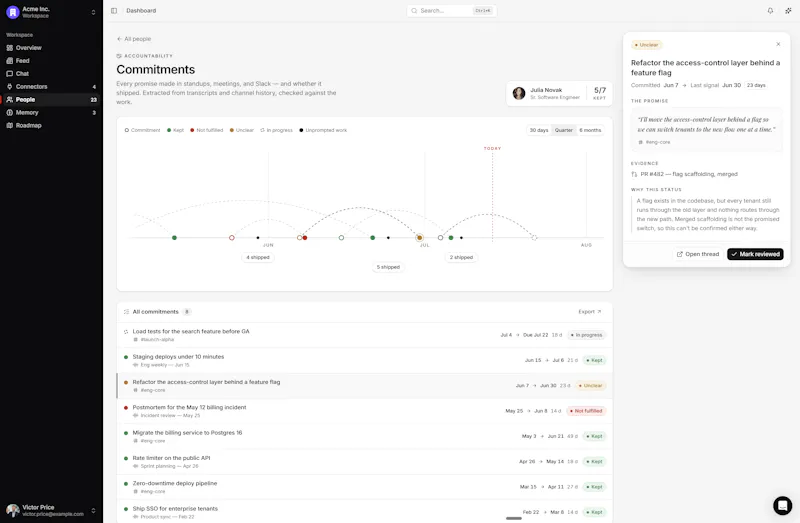
Task: Click the Not fulfilled status badge
Action: pyautogui.click(x=586, y=411)
